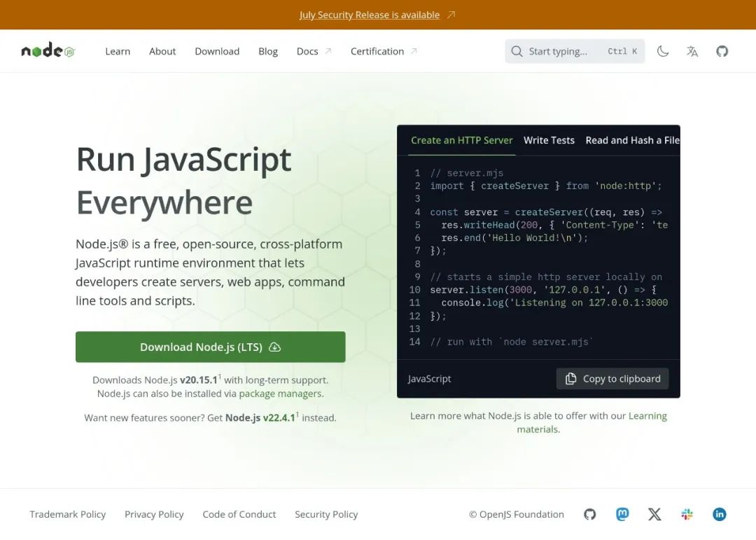Open July Security Release banner link
The height and width of the screenshot is (540, 756).
point(370,15)
